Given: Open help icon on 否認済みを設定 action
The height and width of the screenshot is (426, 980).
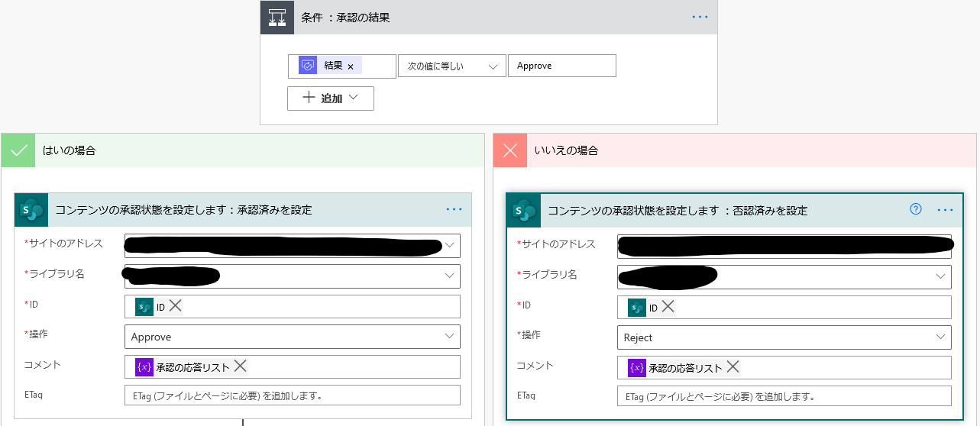Looking at the screenshot, I should 916,209.
